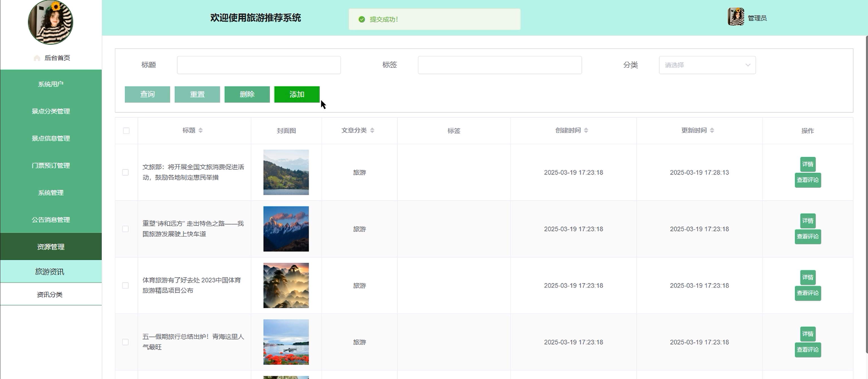
Task: Expand the 资源管理 sidebar menu
Action: (51, 247)
